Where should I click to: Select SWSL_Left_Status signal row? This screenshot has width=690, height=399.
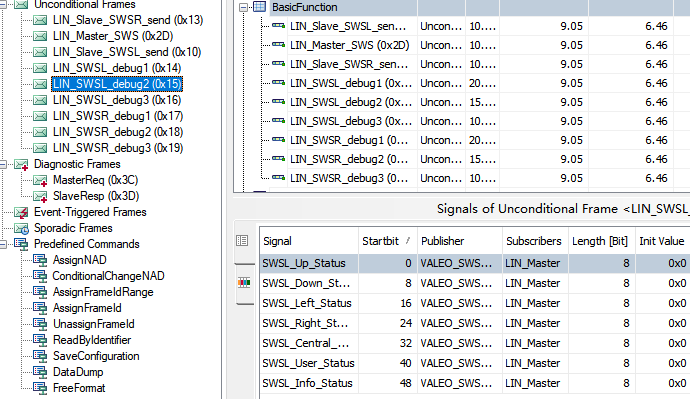[x=474, y=303]
